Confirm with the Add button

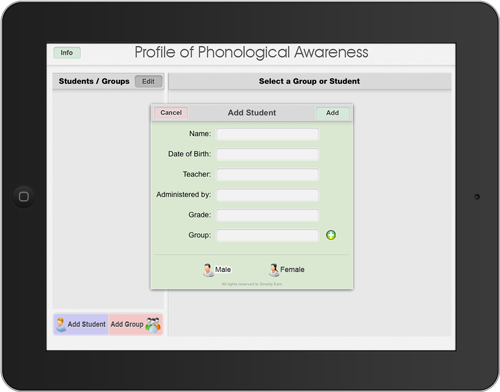click(x=333, y=113)
